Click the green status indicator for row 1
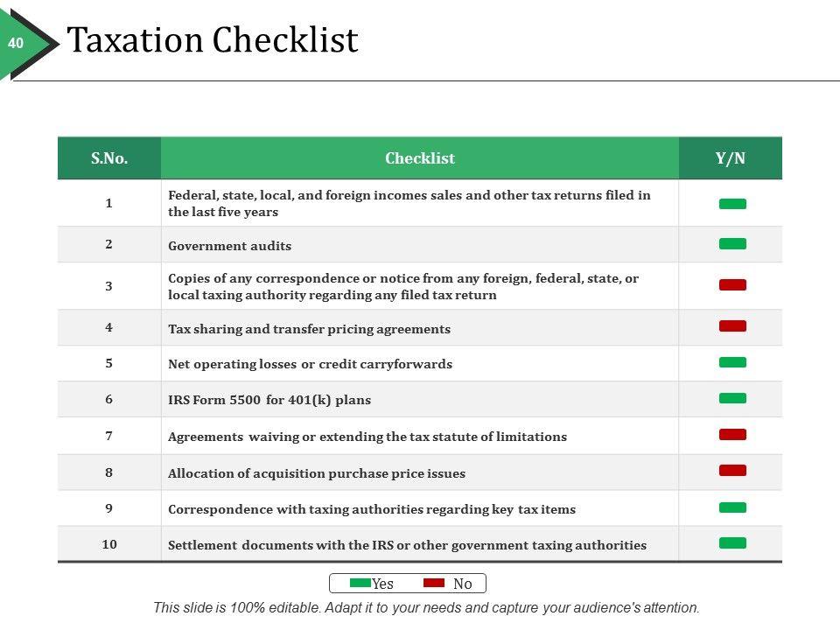 pyautogui.click(x=732, y=204)
